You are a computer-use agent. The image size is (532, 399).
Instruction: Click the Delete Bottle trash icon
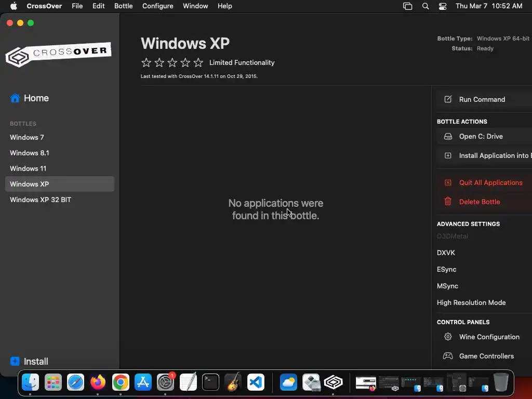[448, 202]
